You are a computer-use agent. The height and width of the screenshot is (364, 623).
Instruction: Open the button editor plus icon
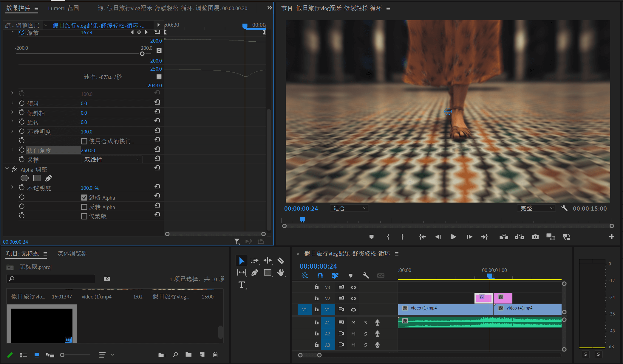[612, 237]
